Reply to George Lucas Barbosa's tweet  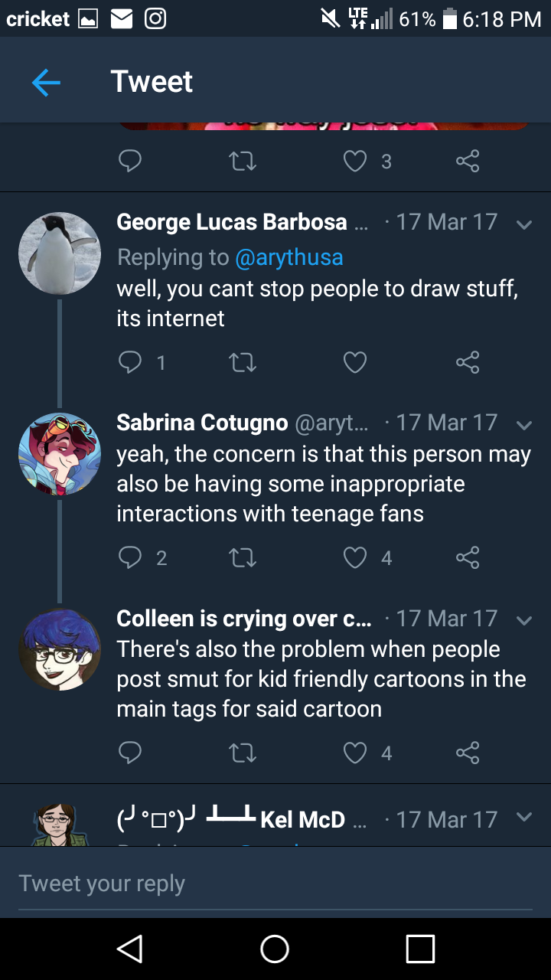click(x=130, y=362)
